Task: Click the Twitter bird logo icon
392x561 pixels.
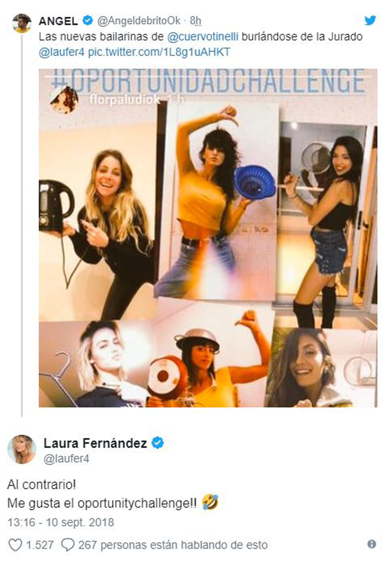Action: pyautogui.click(x=370, y=20)
